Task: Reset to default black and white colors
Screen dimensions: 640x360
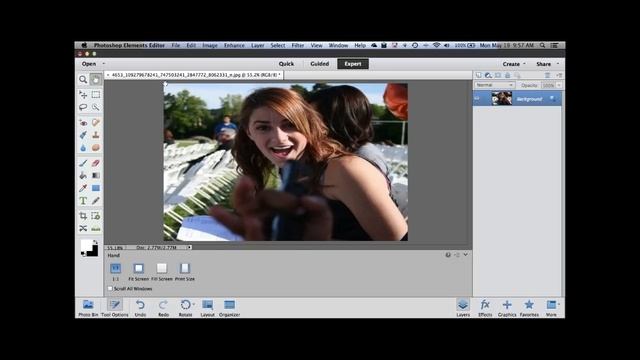Action: 83,254
